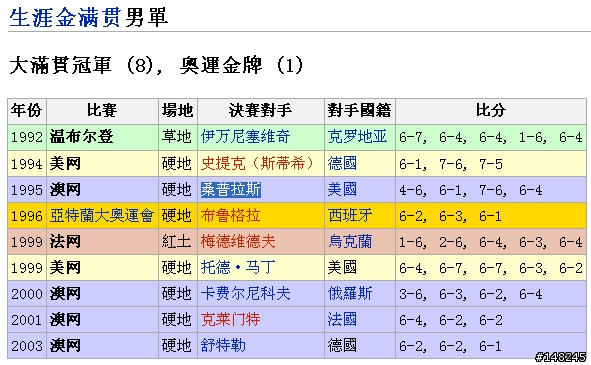Open the 俄羅斯 country link
Image resolution: width=591 pixels, height=365 pixels.
point(350,294)
